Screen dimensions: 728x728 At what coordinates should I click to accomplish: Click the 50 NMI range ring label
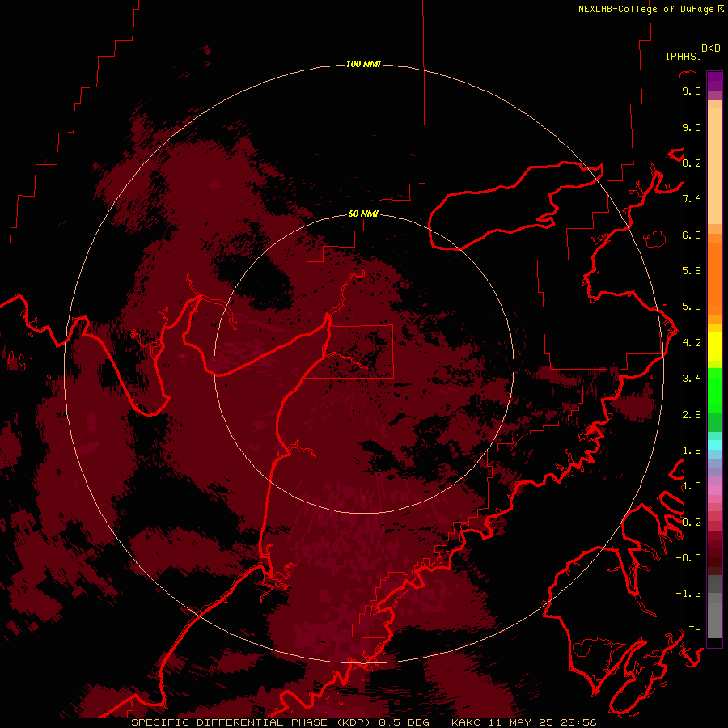(x=363, y=214)
